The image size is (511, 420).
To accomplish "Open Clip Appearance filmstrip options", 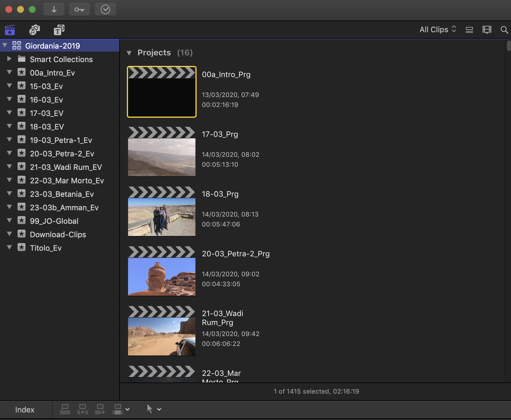I will [x=487, y=30].
